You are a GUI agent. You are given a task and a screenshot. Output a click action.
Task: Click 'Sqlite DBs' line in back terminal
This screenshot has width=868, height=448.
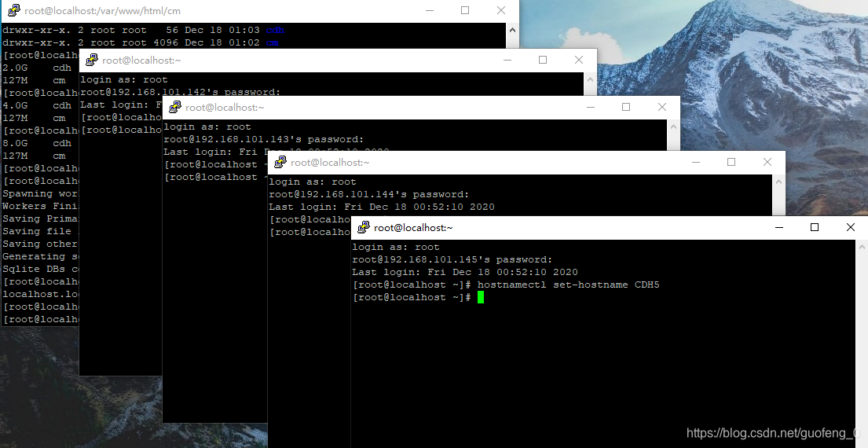pyautogui.click(x=41, y=269)
